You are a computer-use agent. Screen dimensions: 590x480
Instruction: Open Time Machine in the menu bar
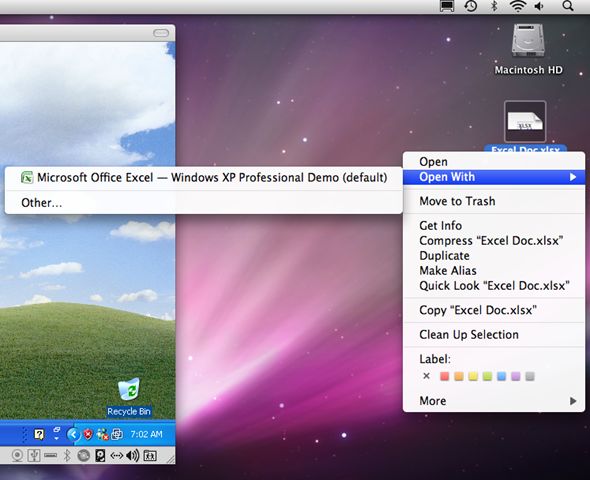coord(470,6)
